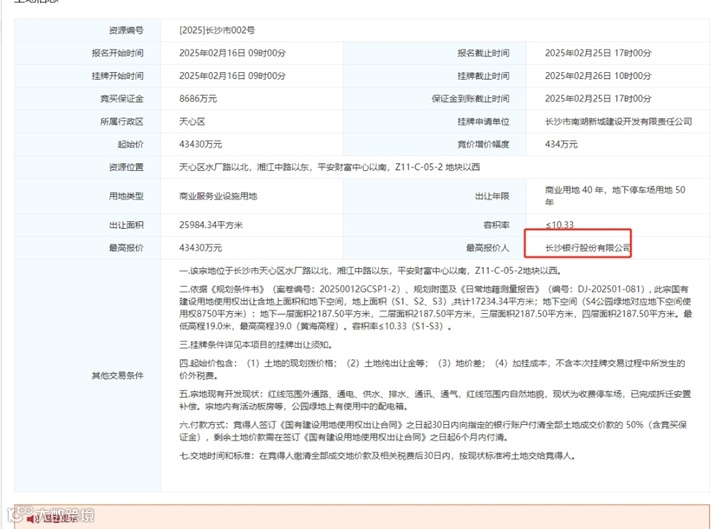
Task: Click condition one paragraph 一.该宗地位于长沙市天心区
Action: (x=370, y=271)
